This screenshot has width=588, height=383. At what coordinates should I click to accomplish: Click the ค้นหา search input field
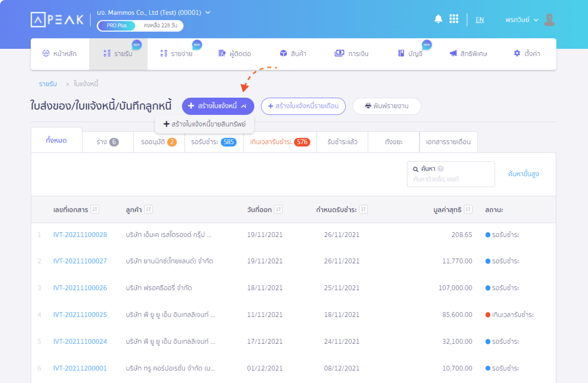450,179
